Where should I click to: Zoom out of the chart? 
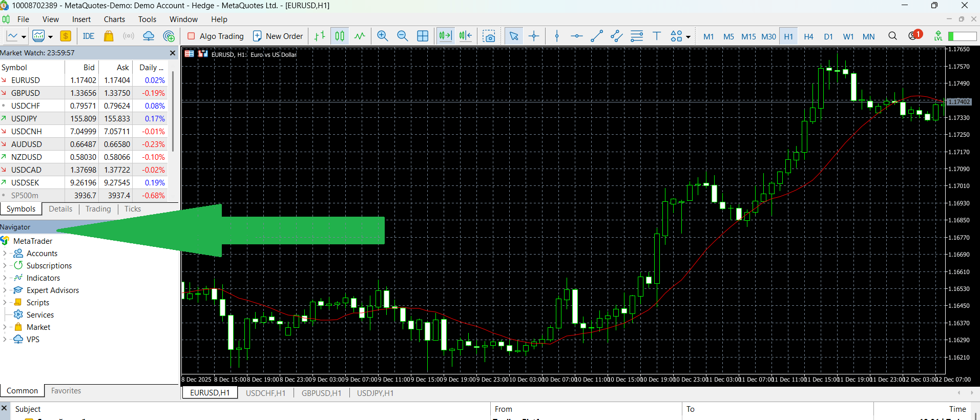click(x=403, y=36)
